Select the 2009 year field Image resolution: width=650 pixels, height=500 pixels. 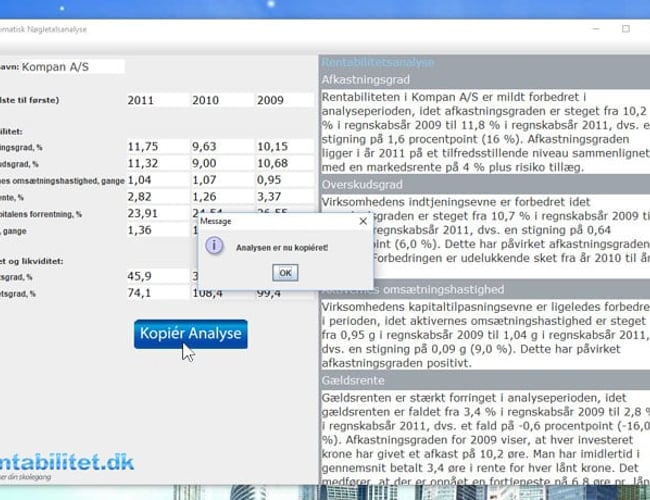tap(283, 100)
